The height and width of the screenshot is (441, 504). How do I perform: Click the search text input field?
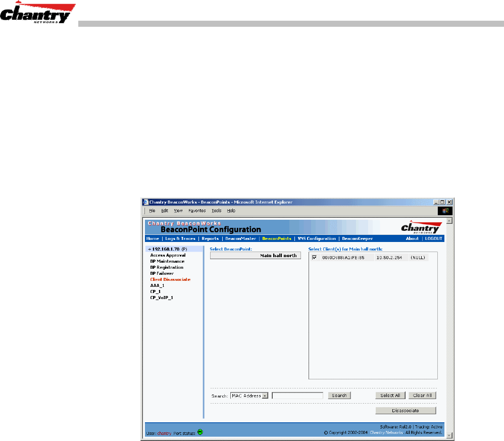pyautogui.click(x=297, y=396)
